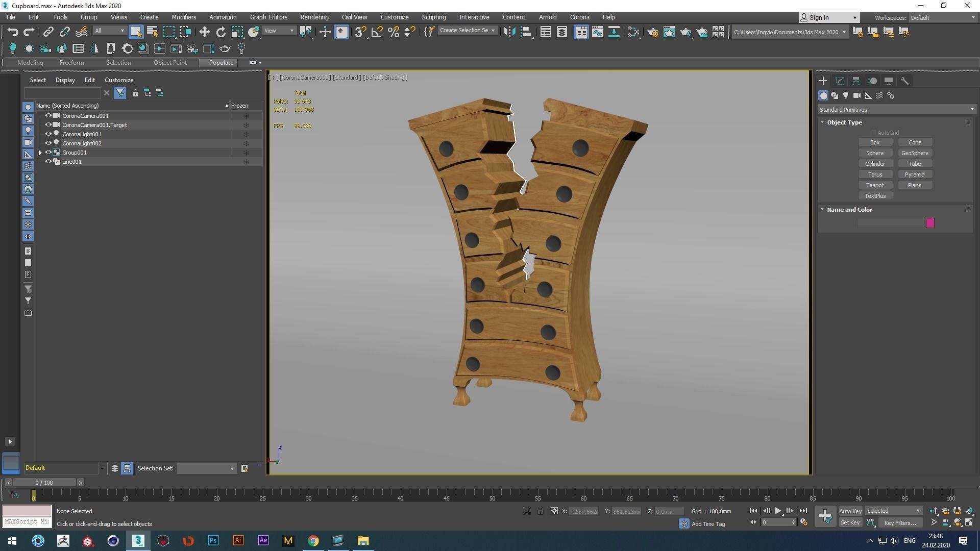This screenshot has height=551, width=980.
Task: Open the Modify tab in command panel
Action: point(840,81)
